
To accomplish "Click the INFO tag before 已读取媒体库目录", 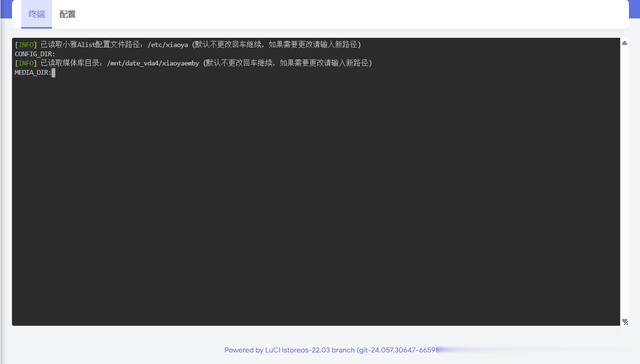I will (x=26, y=63).
